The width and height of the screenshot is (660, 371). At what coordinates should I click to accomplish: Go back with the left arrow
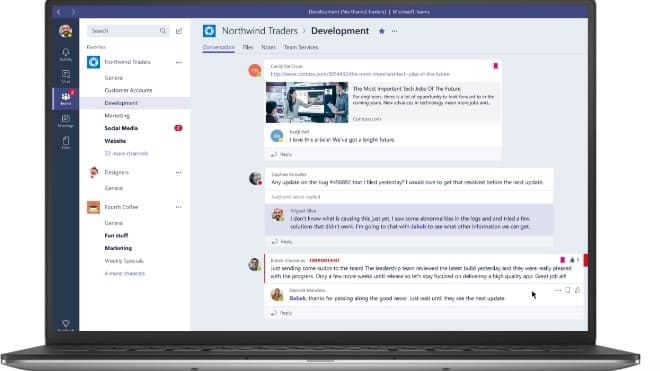(x=59, y=12)
